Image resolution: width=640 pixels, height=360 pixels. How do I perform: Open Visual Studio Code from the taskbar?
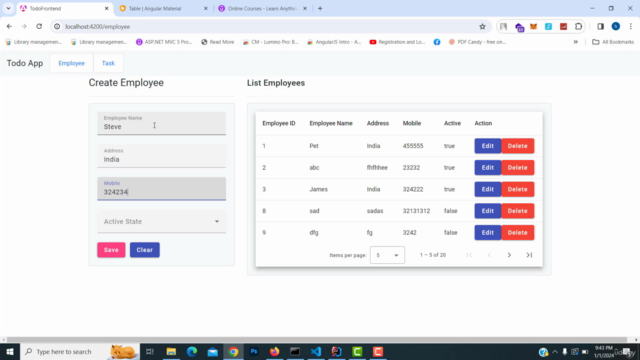pyautogui.click(x=316, y=351)
